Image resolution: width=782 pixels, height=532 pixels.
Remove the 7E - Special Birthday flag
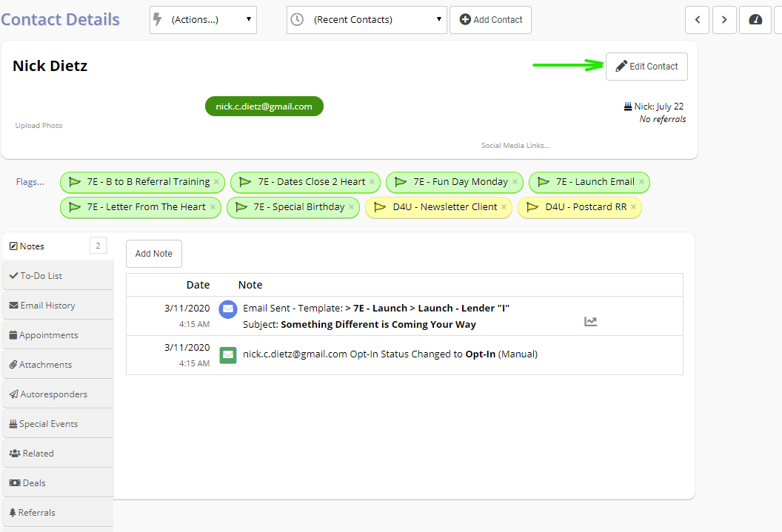click(x=351, y=206)
